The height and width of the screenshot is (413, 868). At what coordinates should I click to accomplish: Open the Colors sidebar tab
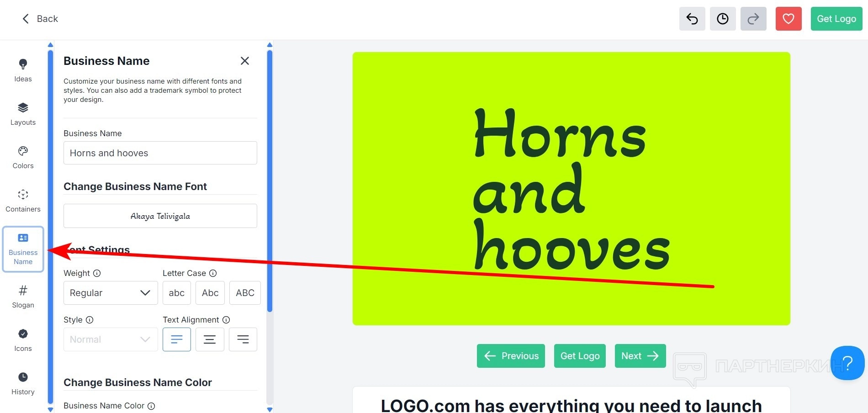(23, 157)
